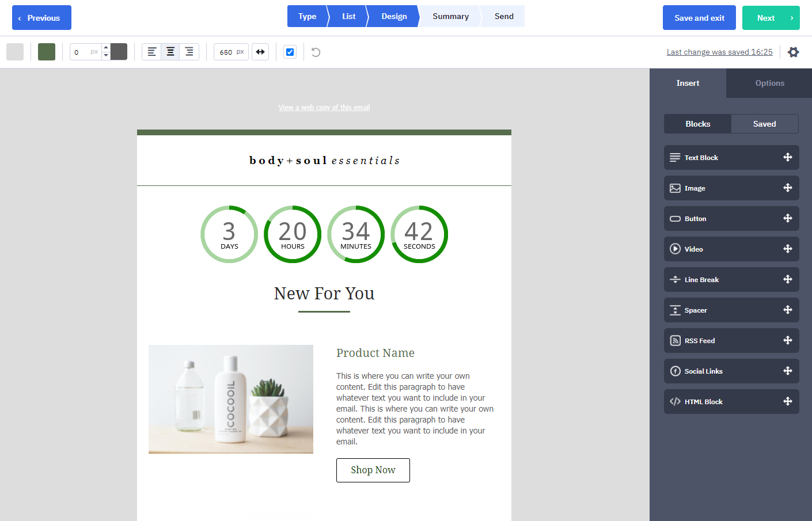This screenshot has width=812, height=521.
Task: Uncheck the blue toolbar checkbox
Action: 290,52
